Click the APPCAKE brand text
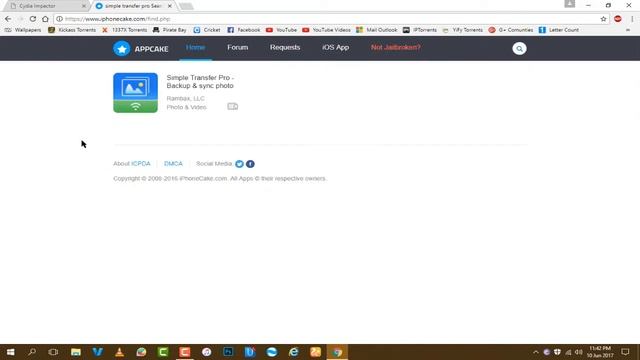 (x=151, y=49)
